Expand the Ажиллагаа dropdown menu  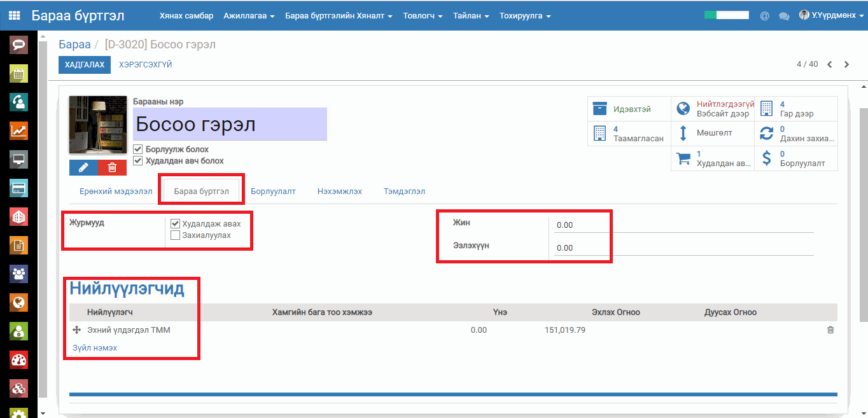coord(249,16)
